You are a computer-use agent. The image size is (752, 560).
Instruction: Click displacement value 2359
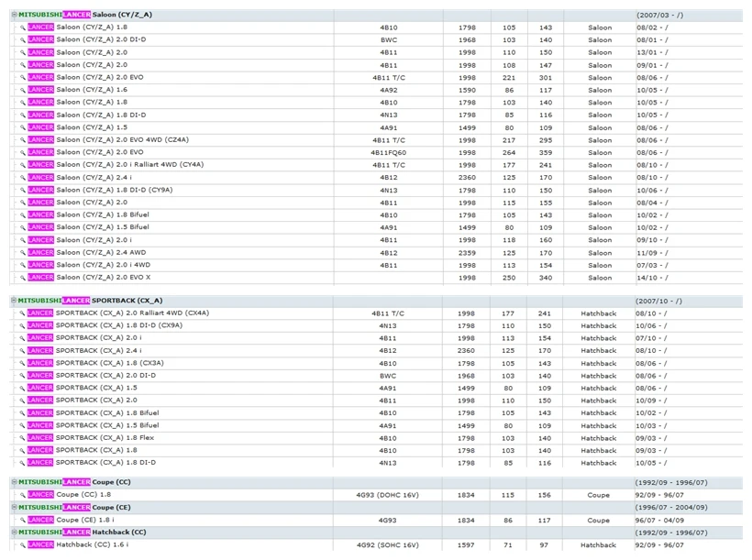(x=467, y=253)
